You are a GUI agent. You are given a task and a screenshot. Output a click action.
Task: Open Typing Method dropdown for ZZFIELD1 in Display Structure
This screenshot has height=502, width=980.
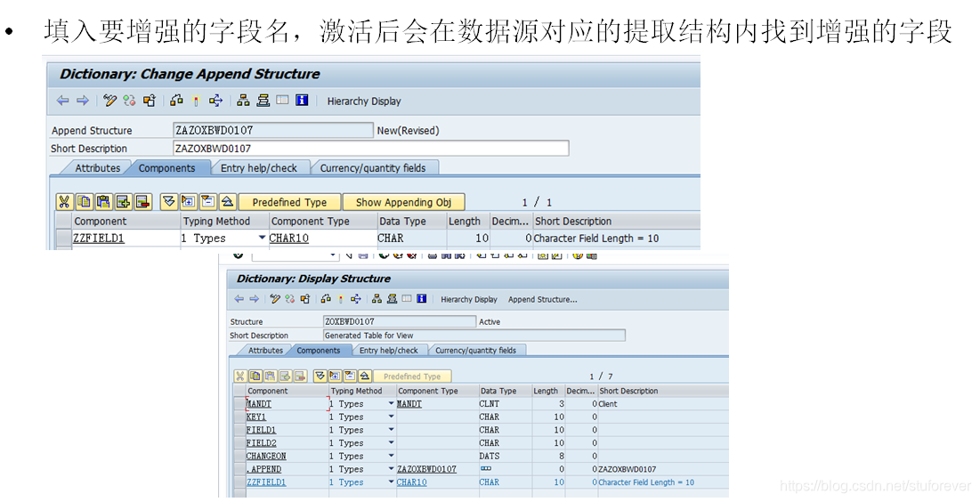[x=392, y=482]
